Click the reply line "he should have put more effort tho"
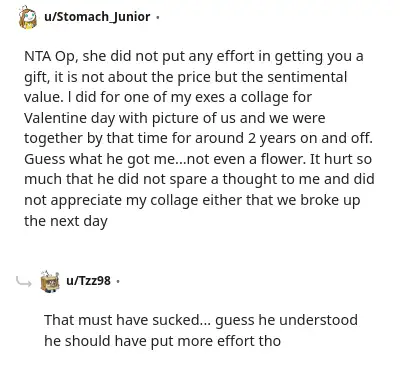Screen dimensions: 400x376 point(162,341)
